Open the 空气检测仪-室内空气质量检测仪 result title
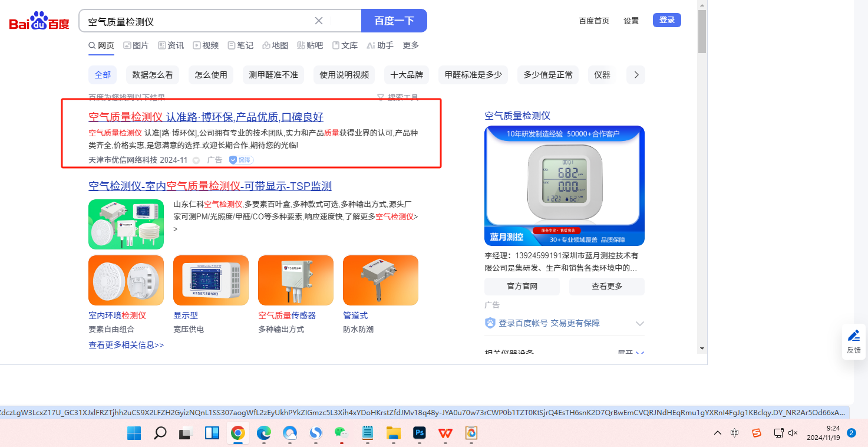The width and height of the screenshot is (868, 447). pyautogui.click(x=210, y=186)
